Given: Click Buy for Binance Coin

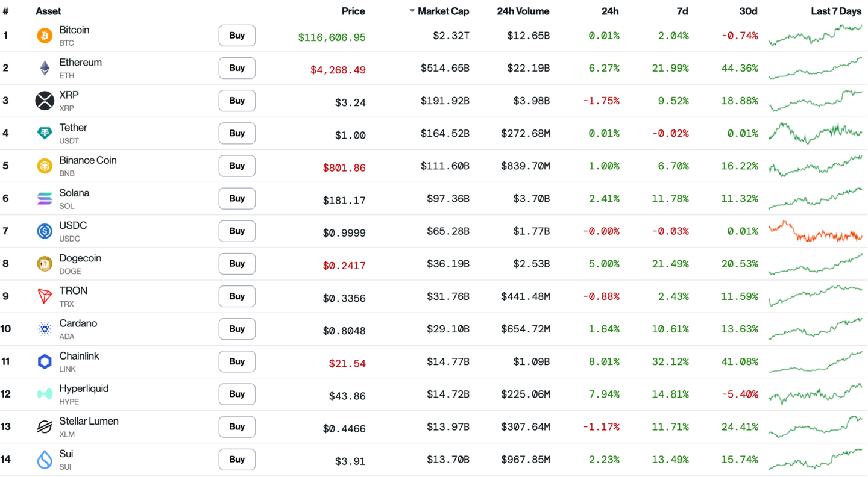Looking at the screenshot, I should (237, 166).
